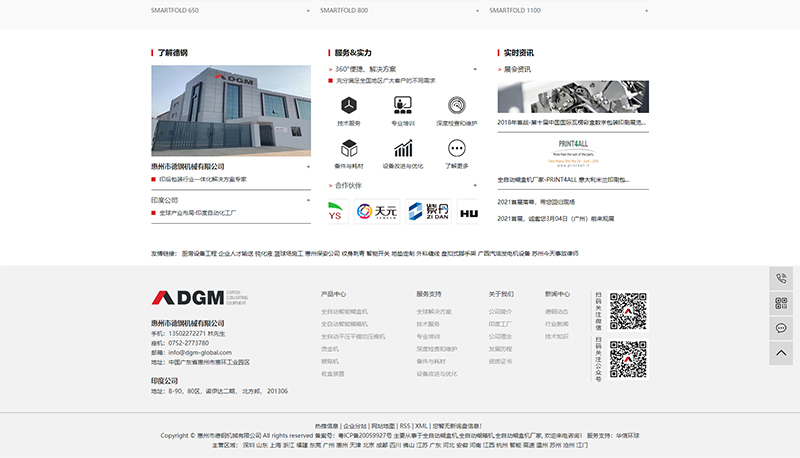Open the 印度工厂 footer link

pos(500,324)
